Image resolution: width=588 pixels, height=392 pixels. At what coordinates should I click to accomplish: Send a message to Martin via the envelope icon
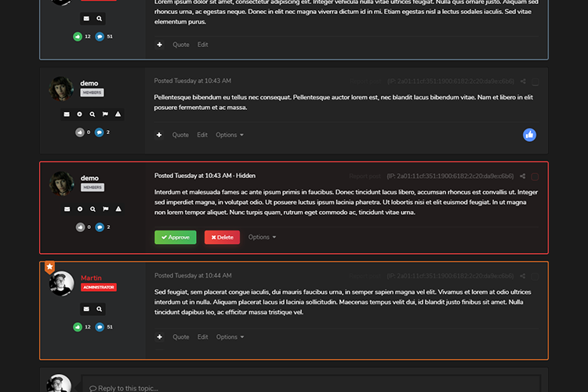tap(86, 309)
